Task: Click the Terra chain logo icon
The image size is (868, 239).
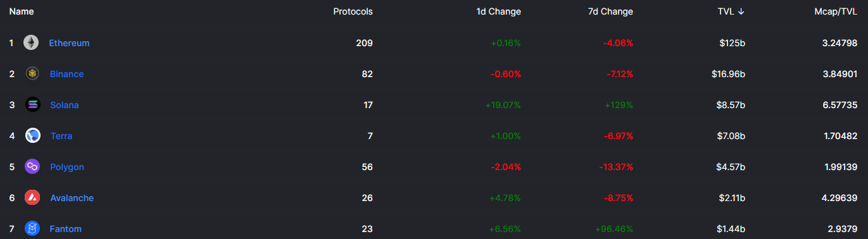Action: [x=32, y=136]
